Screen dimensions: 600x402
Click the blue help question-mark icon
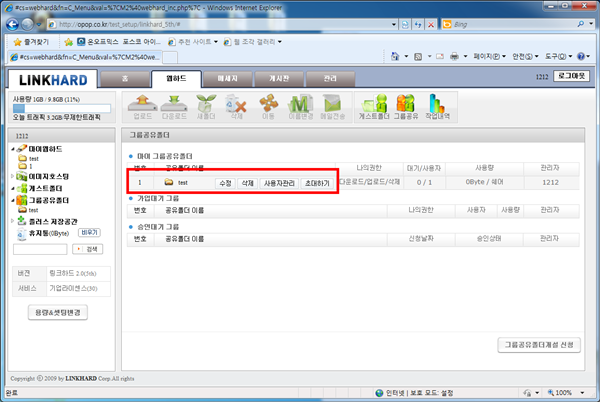(581, 56)
